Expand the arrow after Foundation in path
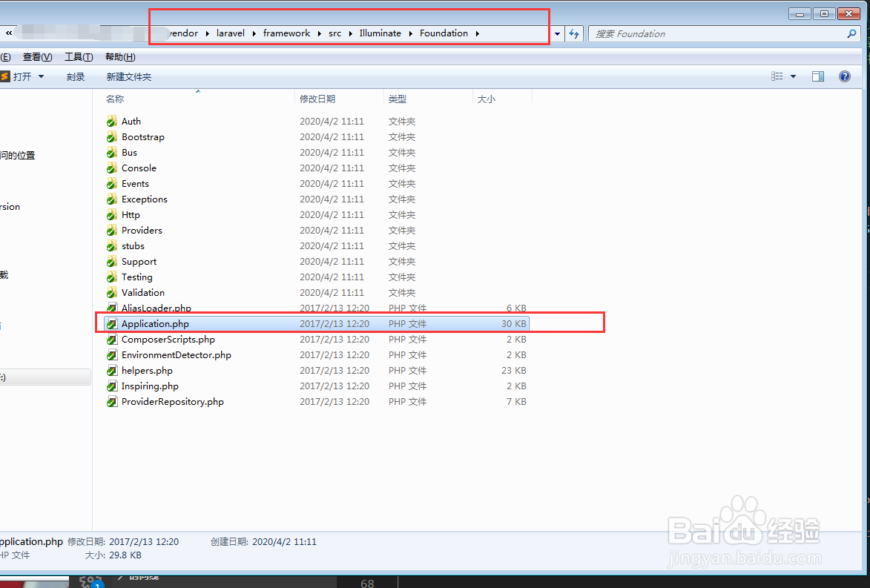Screen dimensions: 870x588 (477, 33)
